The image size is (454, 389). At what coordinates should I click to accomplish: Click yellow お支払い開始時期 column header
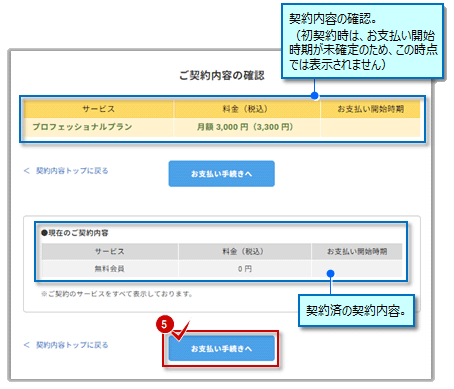click(x=370, y=109)
